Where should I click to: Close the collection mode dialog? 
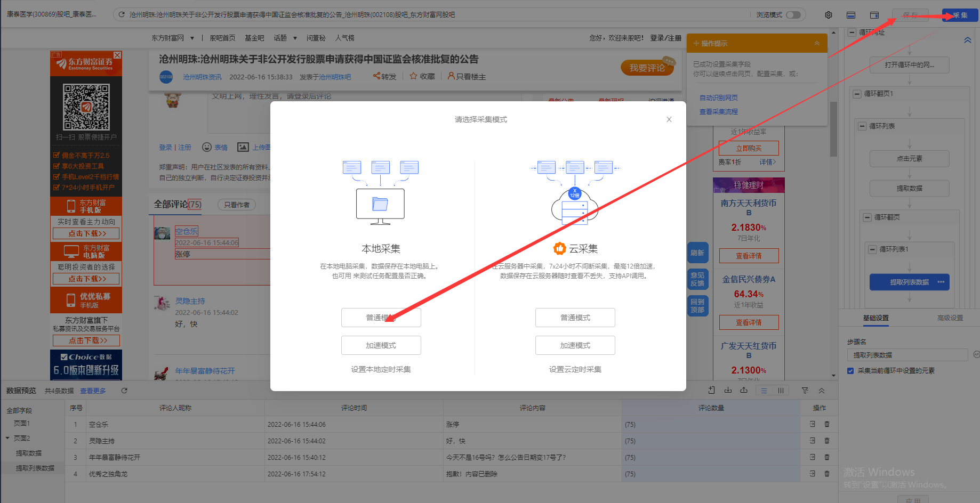669,119
